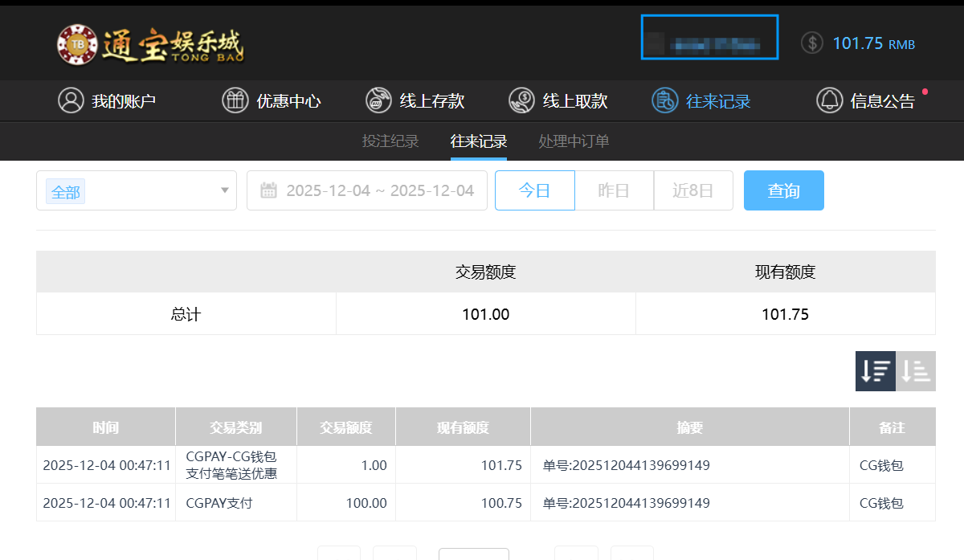
Task: Switch to the 投注记录 tab
Action: [390, 141]
